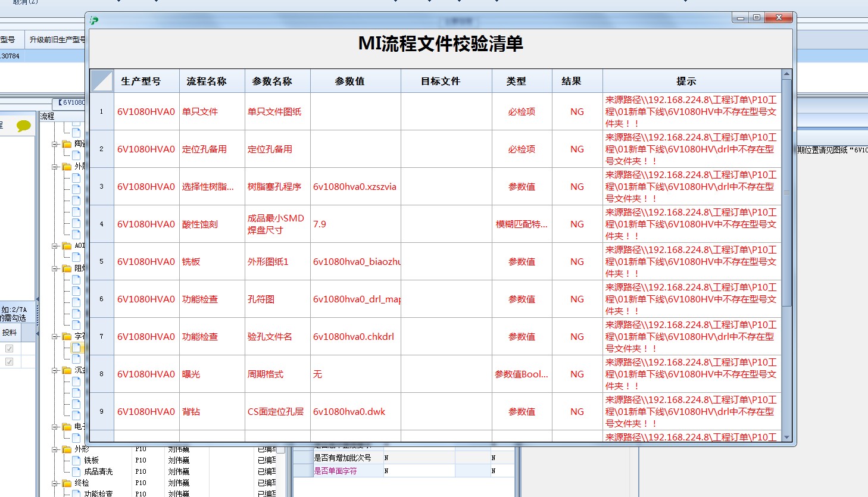Select 铣板 tree item in background tree

click(x=91, y=460)
